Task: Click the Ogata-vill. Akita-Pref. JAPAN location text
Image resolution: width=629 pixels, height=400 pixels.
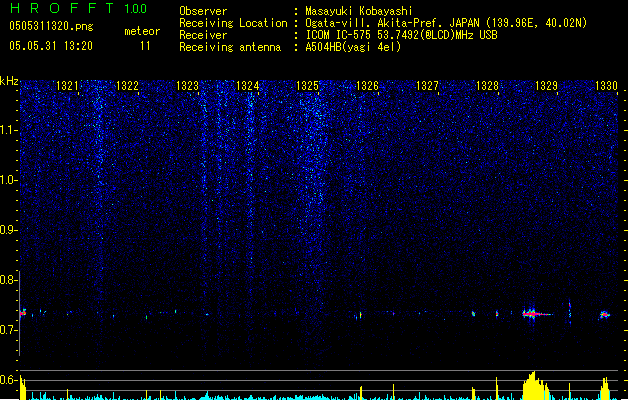Action: click(x=446, y=23)
